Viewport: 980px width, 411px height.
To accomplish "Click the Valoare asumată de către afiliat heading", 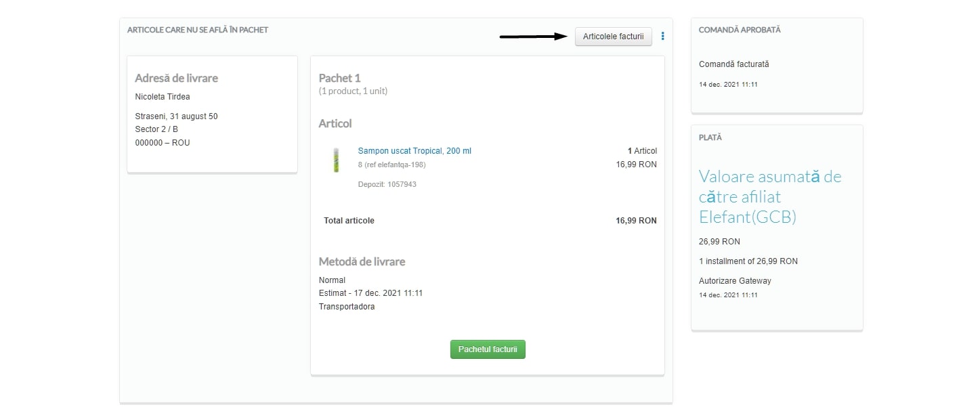I will coord(770,196).
